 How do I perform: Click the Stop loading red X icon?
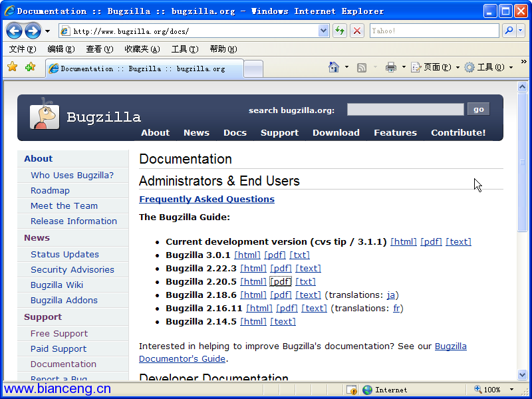click(357, 31)
